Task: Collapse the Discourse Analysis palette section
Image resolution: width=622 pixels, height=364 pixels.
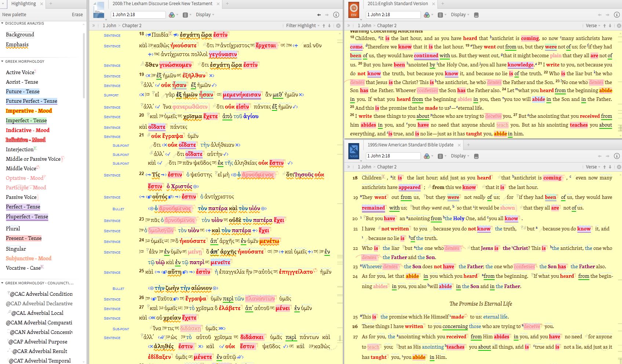Action: (3, 23)
